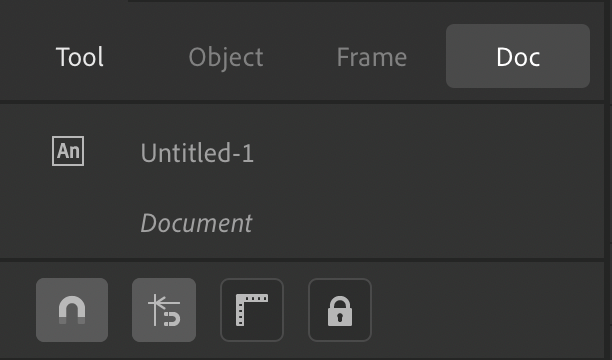Screen dimensions: 612x360
Task: Click the italic Document label
Action: [x=196, y=223]
